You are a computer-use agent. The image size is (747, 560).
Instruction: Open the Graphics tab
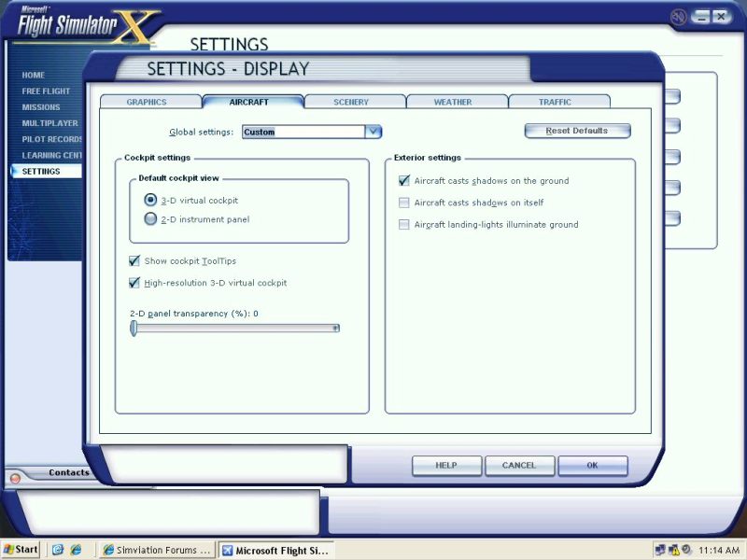[x=147, y=102]
